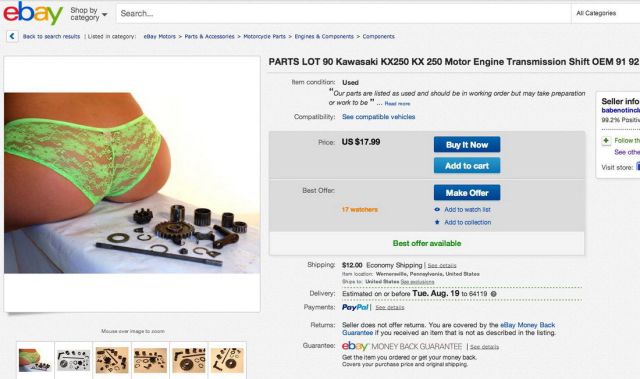640x379 pixels.
Task: Click the eBay Money Back Guarantee logo
Action: pyautogui.click(x=402, y=346)
